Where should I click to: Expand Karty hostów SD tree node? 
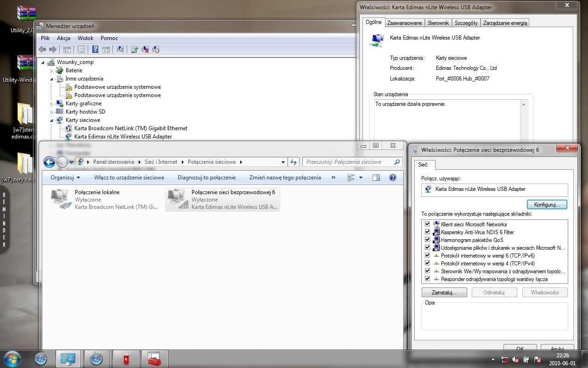tap(52, 112)
